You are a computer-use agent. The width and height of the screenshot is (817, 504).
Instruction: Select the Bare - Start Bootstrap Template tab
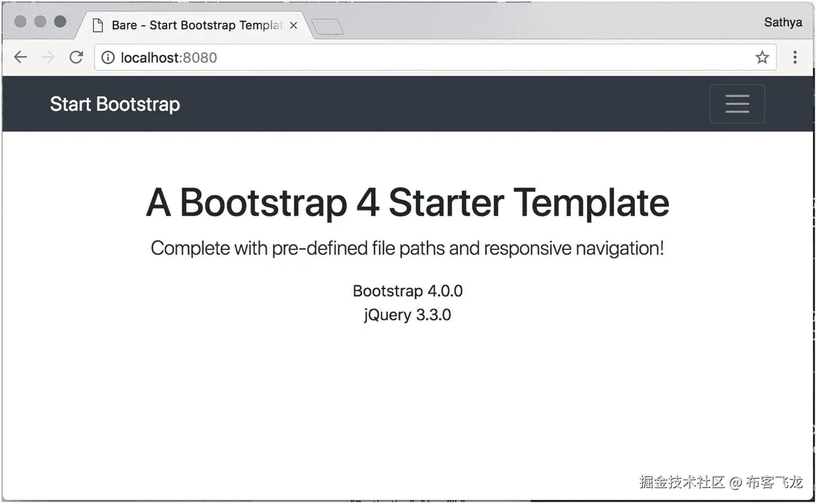tap(195, 25)
